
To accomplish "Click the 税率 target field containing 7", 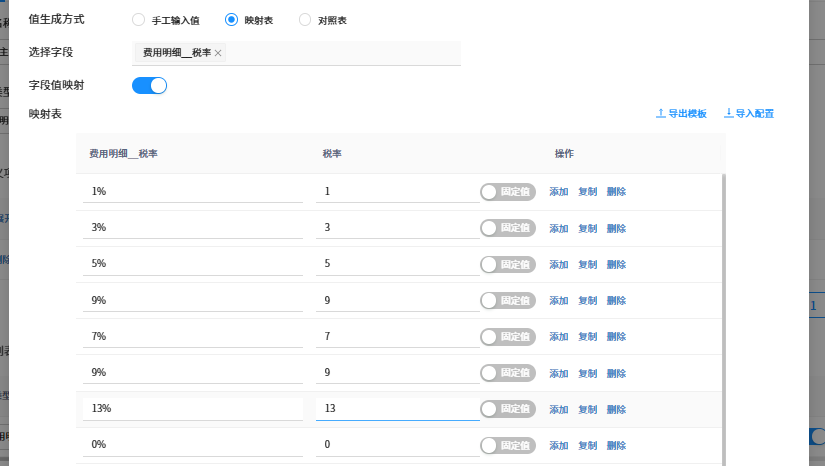I will coord(398,336).
